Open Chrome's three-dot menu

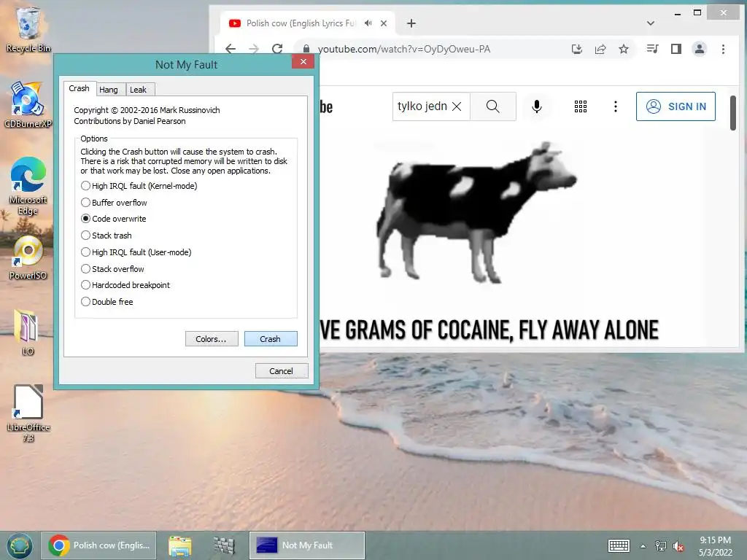point(723,49)
